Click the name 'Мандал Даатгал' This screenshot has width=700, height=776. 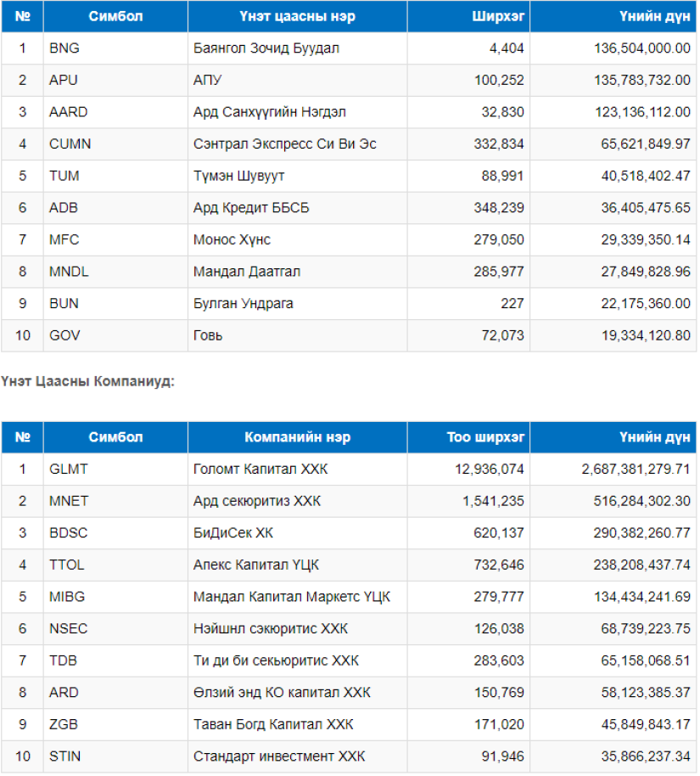[247, 272]
